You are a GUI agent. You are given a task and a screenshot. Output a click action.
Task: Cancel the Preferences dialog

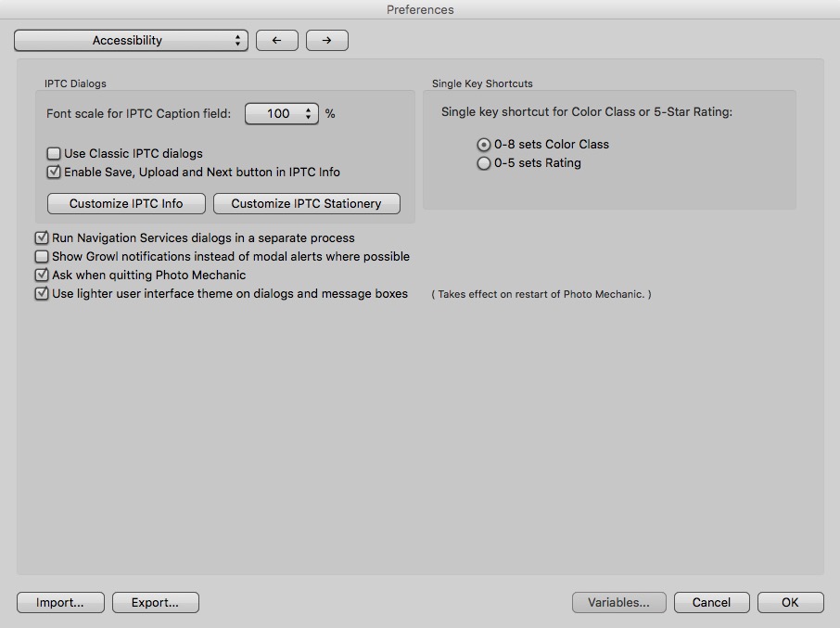coord(711,603)
